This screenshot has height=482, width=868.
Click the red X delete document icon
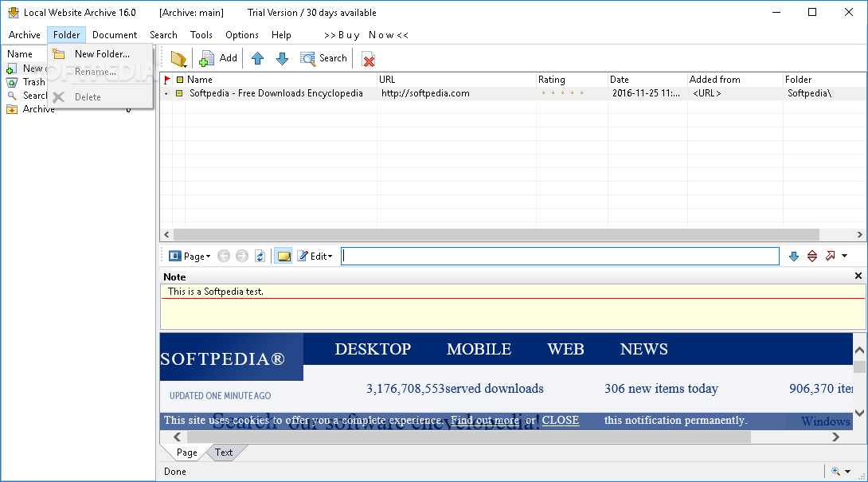[368, 59]
